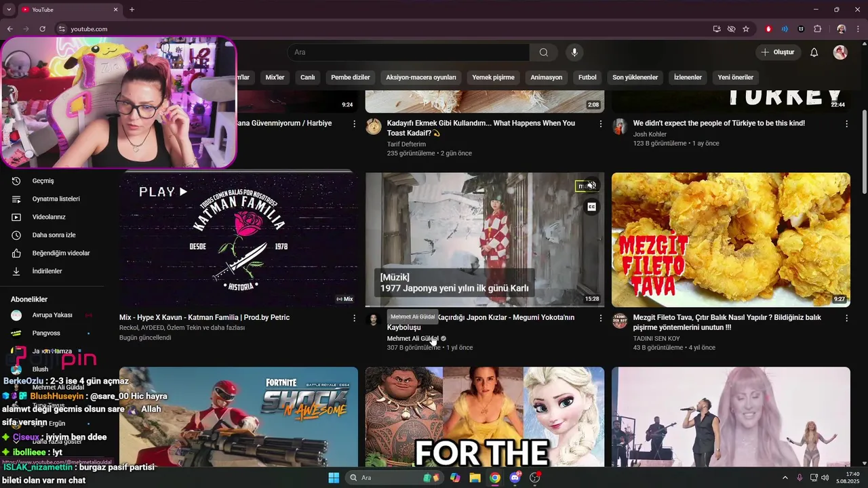Open blue sound waves extension
868x488 pixels.
(785, 29)
